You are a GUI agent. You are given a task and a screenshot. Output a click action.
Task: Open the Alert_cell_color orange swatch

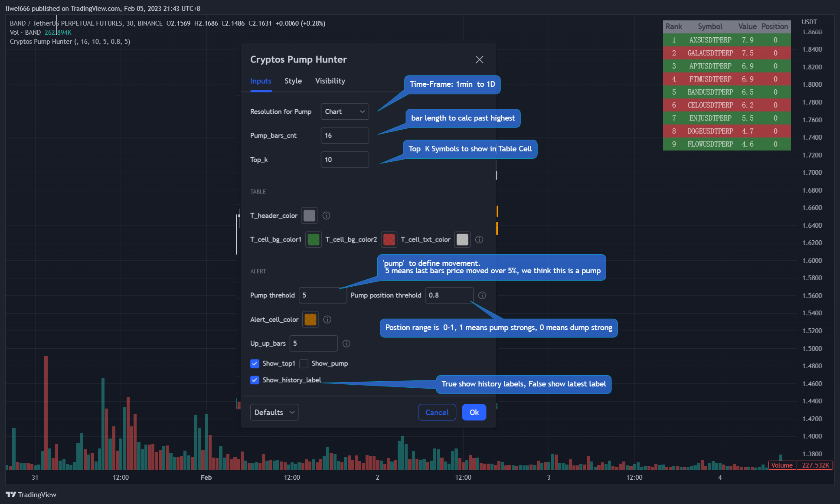pos(311,320)
